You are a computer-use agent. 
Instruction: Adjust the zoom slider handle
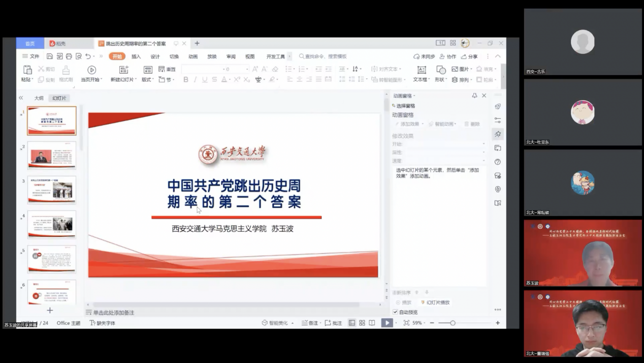(453, 323)
